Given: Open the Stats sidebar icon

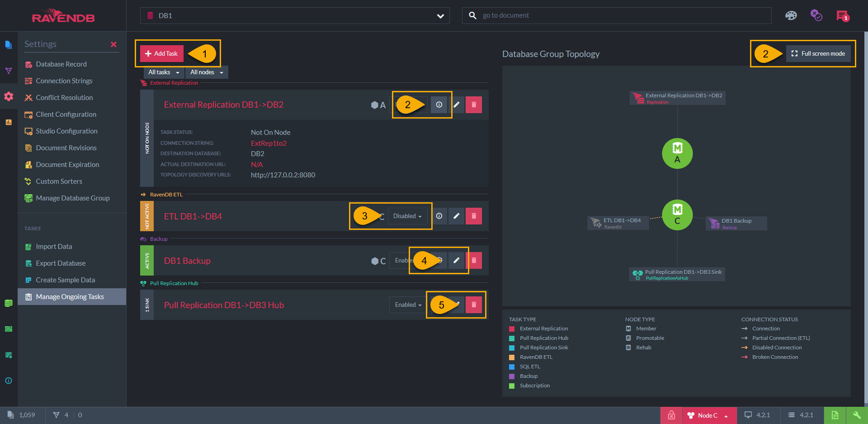Looking at the screenshot, I should 9,122.
